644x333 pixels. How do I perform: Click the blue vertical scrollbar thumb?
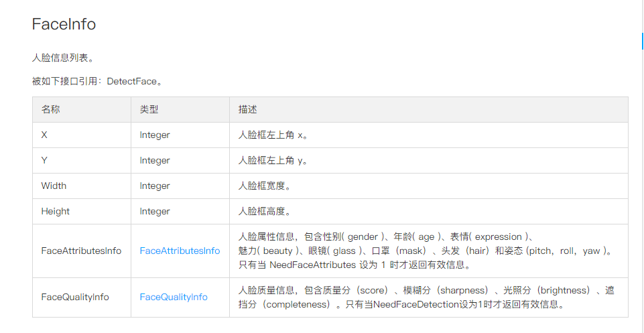pos(642,40)
